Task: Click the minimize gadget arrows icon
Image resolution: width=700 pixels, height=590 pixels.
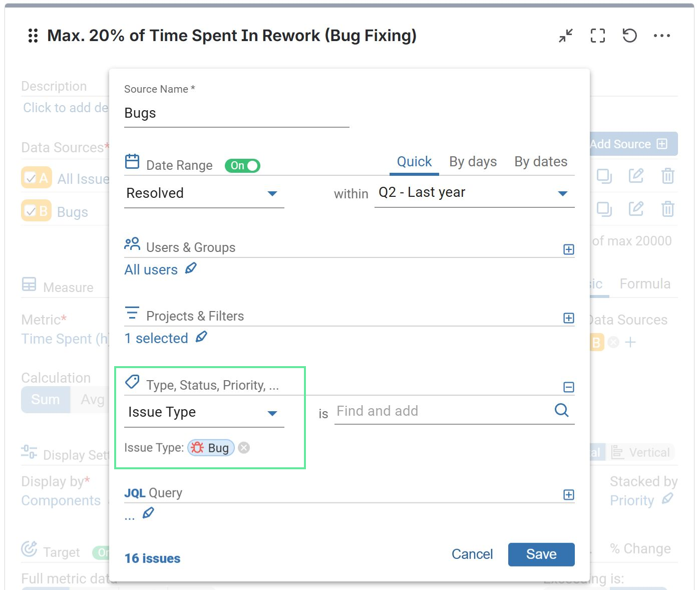Action: pyautogui.click(x=566, y=36)
